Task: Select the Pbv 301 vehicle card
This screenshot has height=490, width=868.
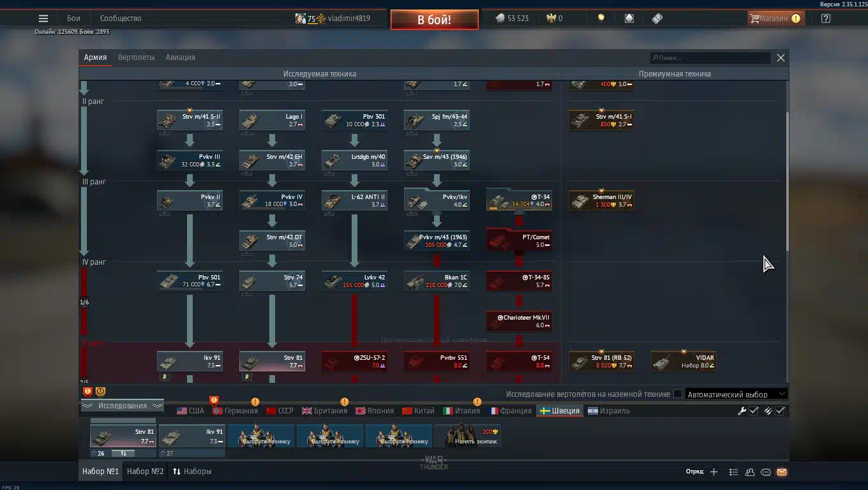Action: [x=354, y=121]
